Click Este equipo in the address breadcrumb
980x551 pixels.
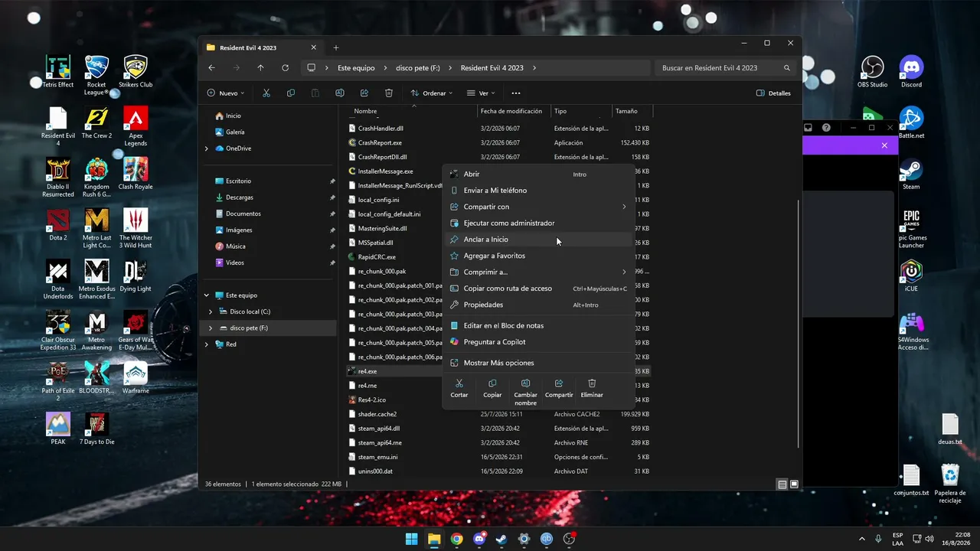pyautogui.click(x=356, y=67)
